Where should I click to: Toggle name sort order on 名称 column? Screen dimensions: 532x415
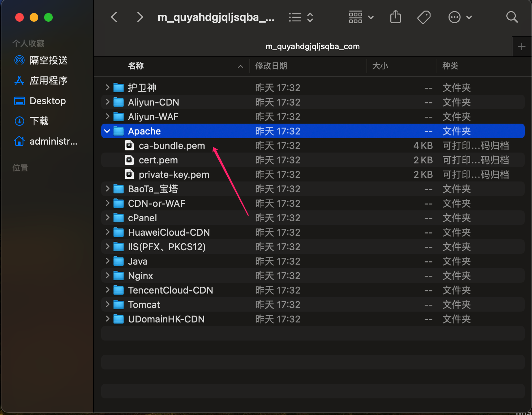click(x=136, y=66)
